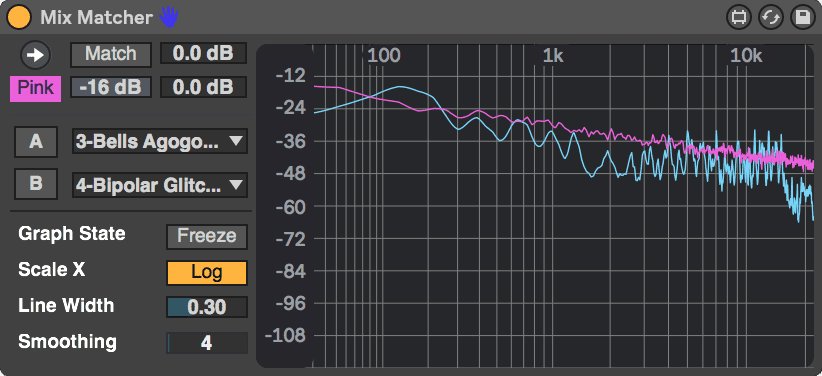The height and width of the screenshot is (376, 822).
Task: Click the device view size icon
Action: tap(739, 17)
